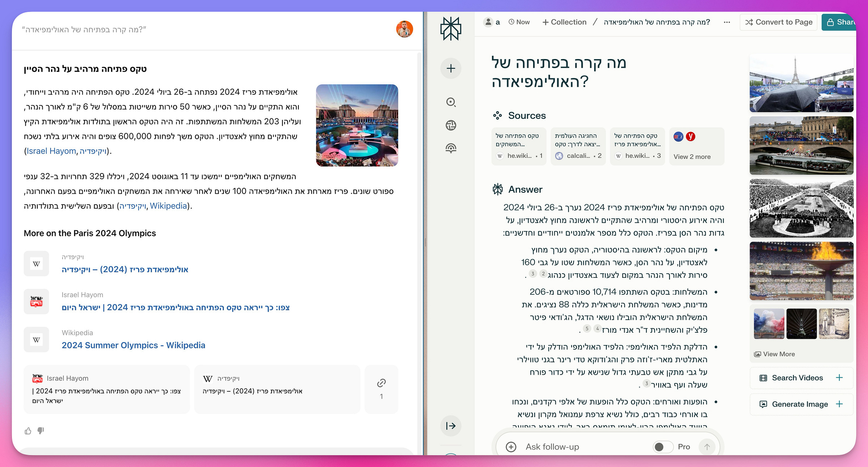This screenshot has height=467, width=868.
Task: Click citation number 5 in delegations bullet
Action: [587, 328]
